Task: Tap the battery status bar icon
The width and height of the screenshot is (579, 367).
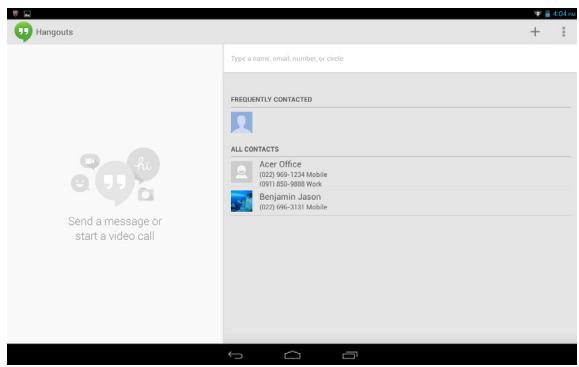Action: pyautogui.click(x=547, y=14)
